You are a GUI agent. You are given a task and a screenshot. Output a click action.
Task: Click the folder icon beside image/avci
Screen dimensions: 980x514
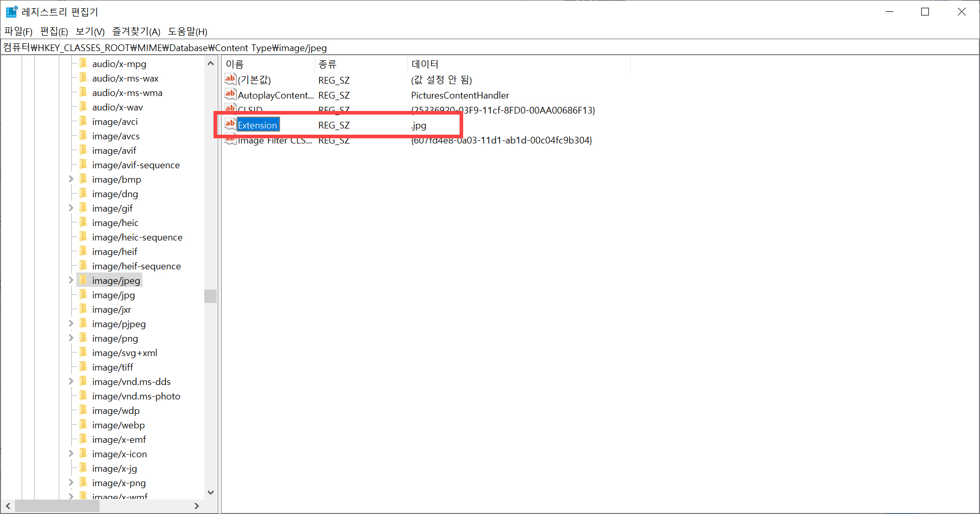tap(83, 121)
